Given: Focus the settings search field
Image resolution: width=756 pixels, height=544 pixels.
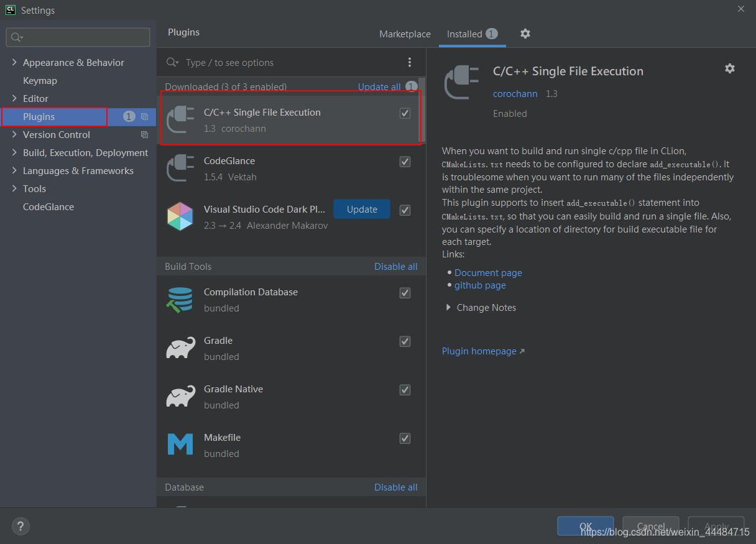Looking at the screenshot, I should 78,37.
